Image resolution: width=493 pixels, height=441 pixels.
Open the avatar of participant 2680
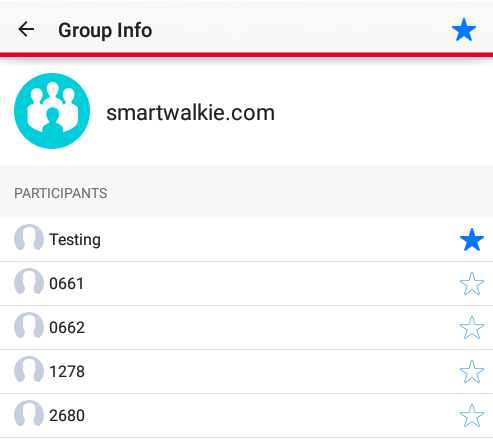(x=29, y=413)
